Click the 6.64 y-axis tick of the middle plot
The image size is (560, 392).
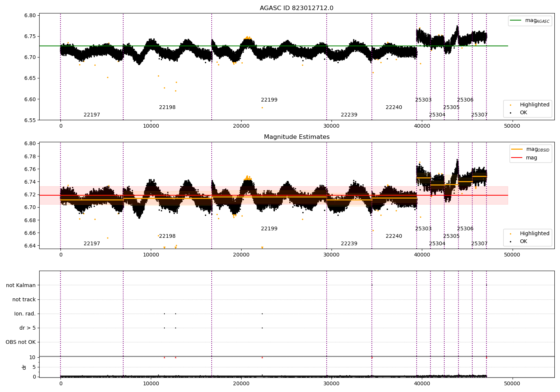(30, 246)
